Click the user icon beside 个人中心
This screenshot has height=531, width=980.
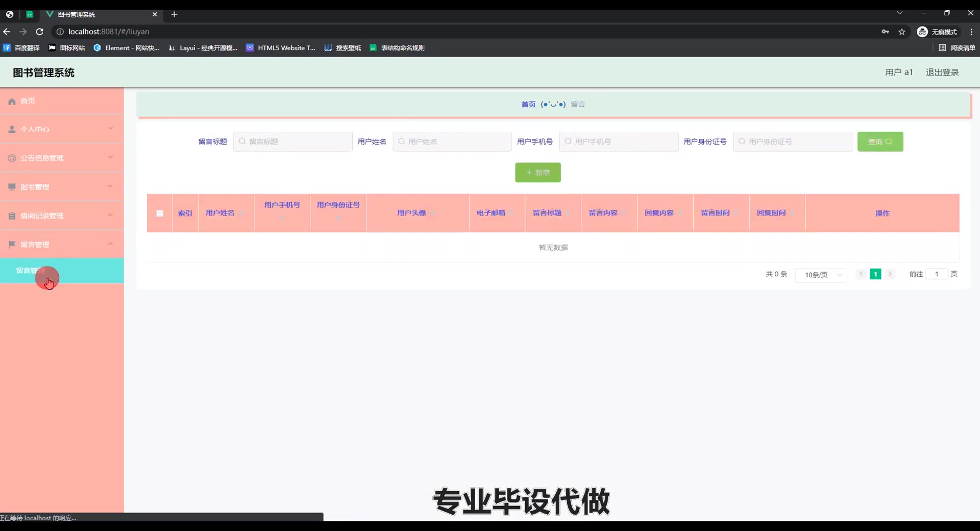coord(12,129)
